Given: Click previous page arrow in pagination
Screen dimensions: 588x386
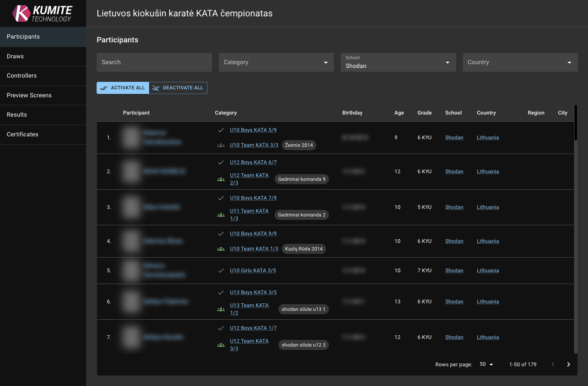Looking at the screenshot, I should [553, 364].
